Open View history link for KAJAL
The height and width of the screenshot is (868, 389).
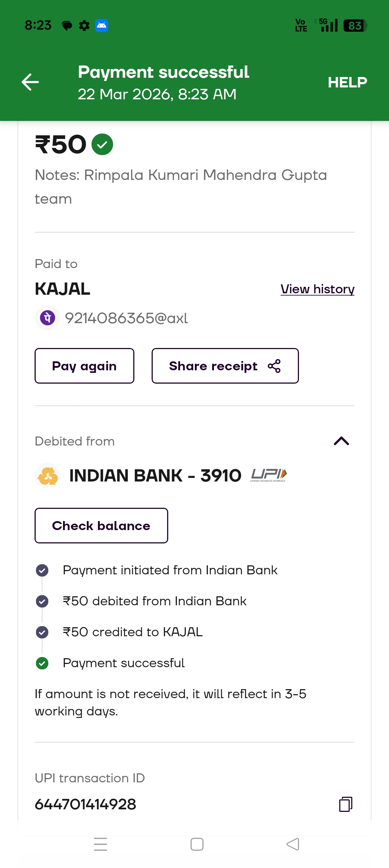click(317, 289)
